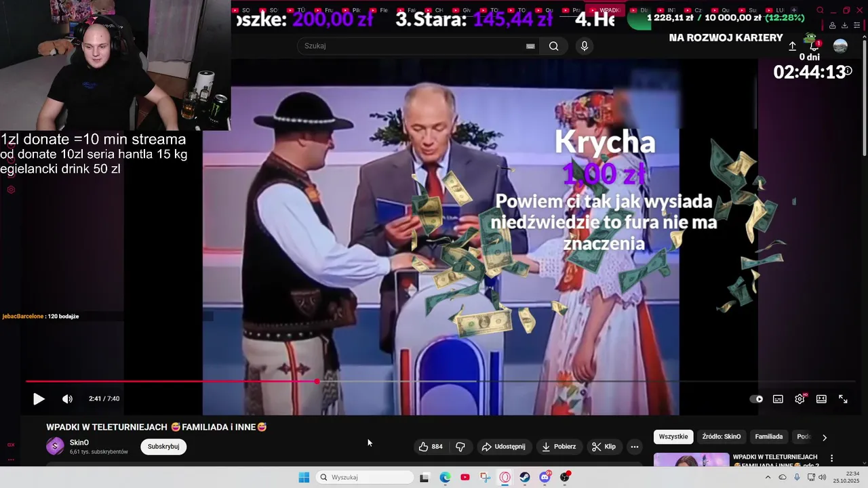This screenshot has height=488, width=868.
Task: Open the SkinO channel avatar
Action: pos(55,446)
